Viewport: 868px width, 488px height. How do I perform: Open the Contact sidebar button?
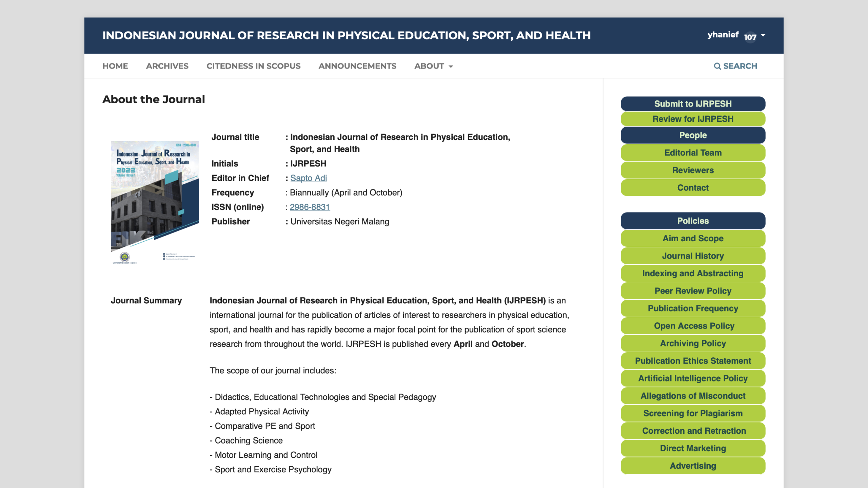click(693, 188)
